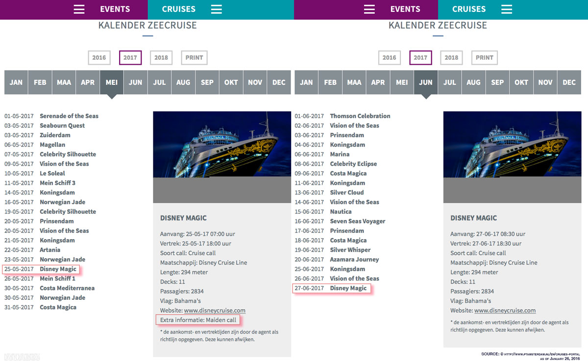Open the 01-06-2017 Thomson Celebration entry
This screenshot has height=364, width=588.
coord(343,116)
